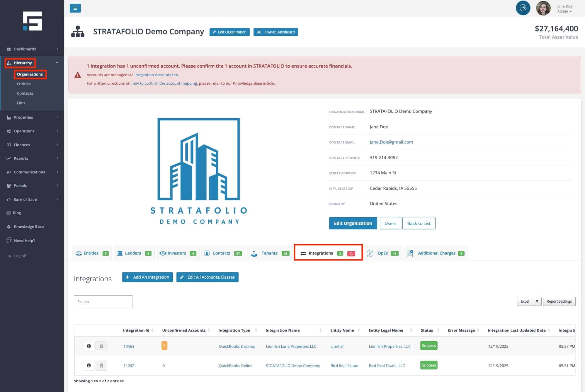Click the STRATAFOLIO logo in sidebar
Image resolution: width=585 pixels, height=392 pixels.
tap(32, 21)
